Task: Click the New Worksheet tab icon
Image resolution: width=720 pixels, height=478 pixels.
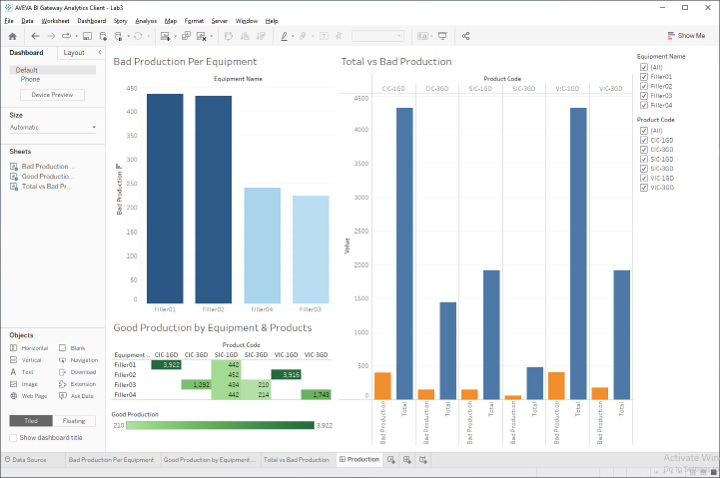Action: click(x=391, y=460)
